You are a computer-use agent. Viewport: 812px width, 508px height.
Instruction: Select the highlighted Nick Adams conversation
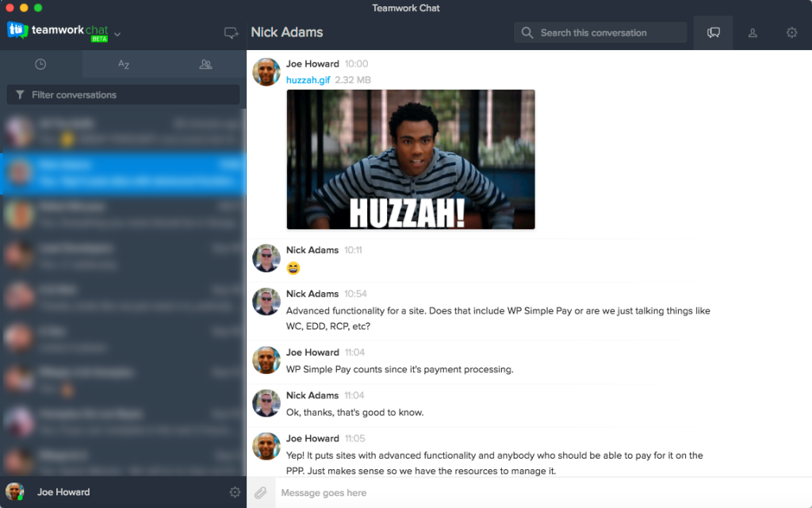pos(123,173)
